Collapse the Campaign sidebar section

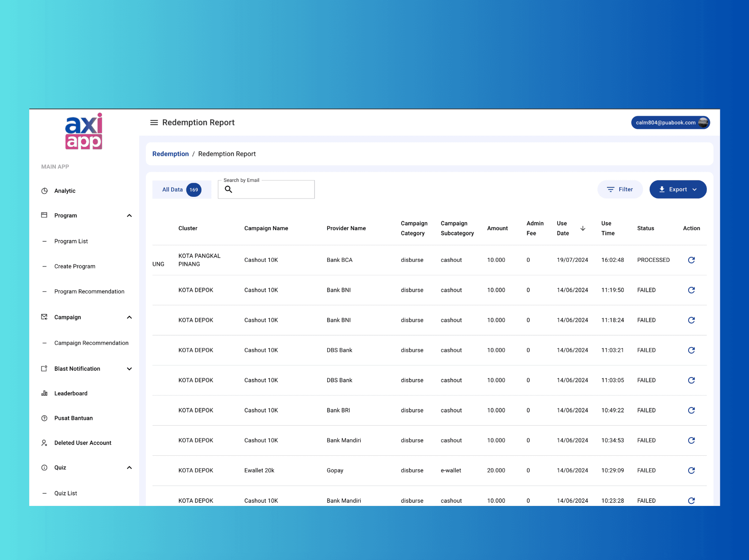coord(129,317)
